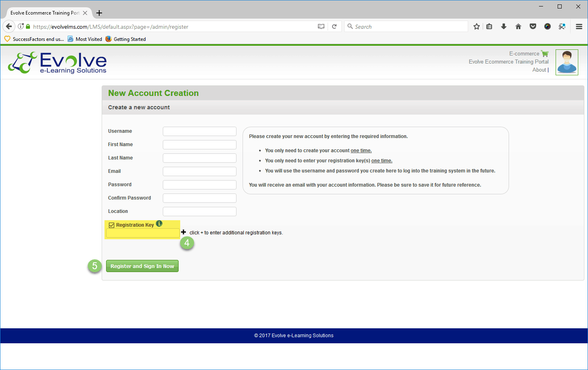This screenshot has width=588, height=370.
Task: Click the browser back arrow button
Action: [9, 27]
